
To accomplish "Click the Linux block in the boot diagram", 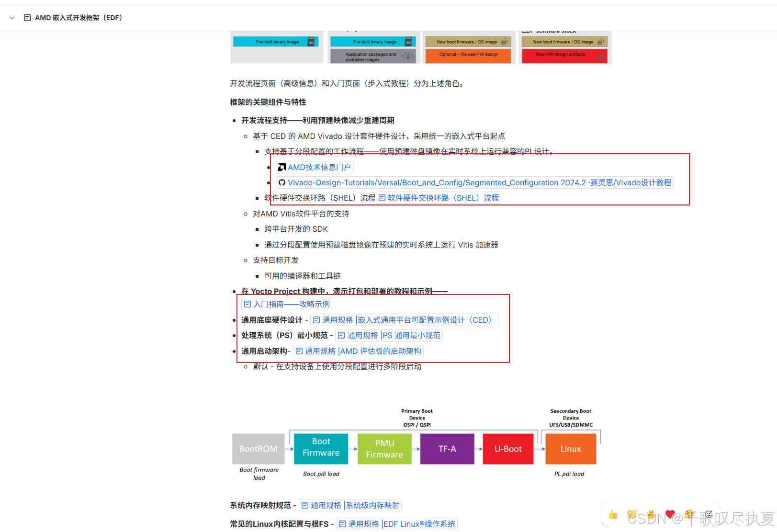I will 571,449.
